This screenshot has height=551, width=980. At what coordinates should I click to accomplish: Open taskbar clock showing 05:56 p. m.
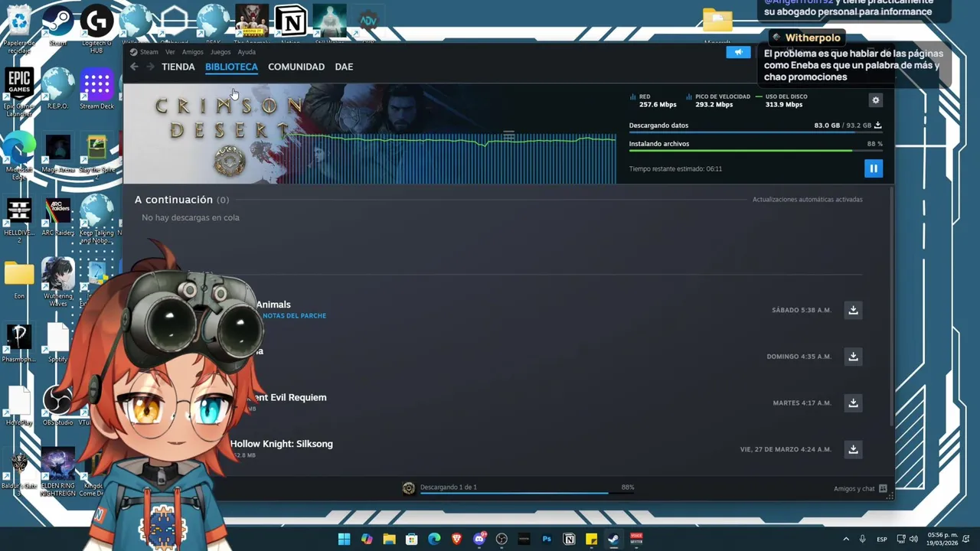pyautogui.click(x=942, y=539)
